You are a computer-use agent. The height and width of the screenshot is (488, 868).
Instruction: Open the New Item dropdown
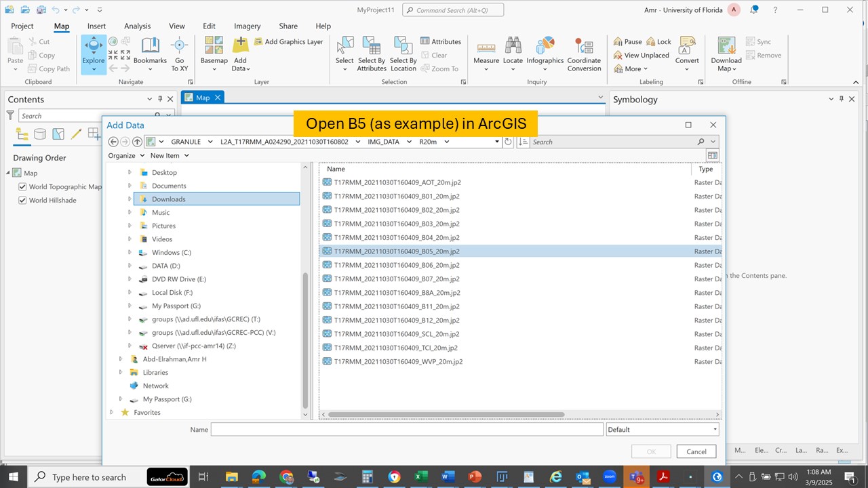(x=170, y=155)
